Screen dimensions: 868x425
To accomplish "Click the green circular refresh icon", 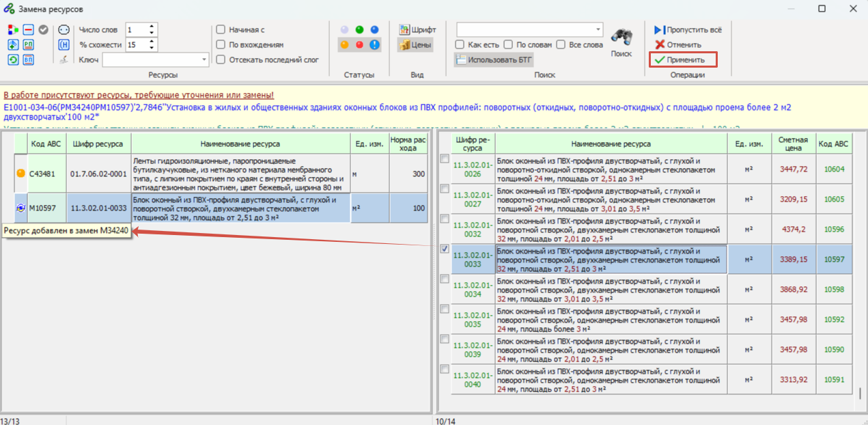I will coord(13,60).
